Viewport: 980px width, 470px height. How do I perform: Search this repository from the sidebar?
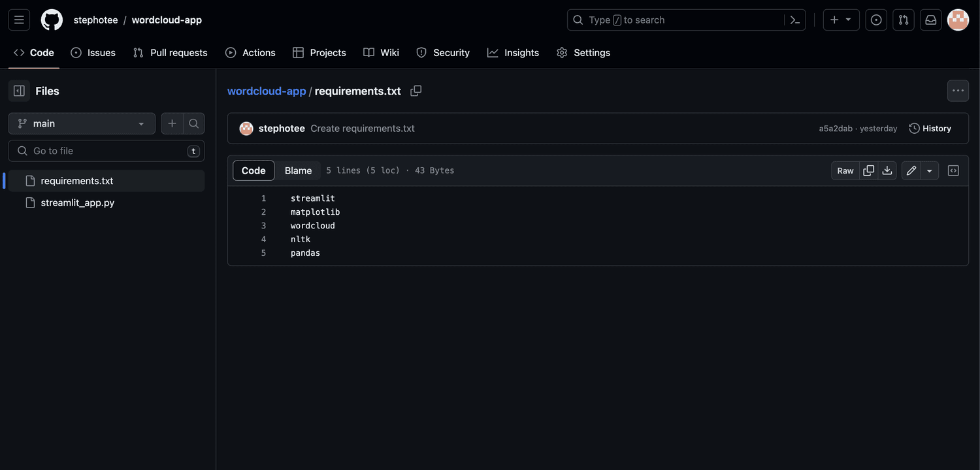[193, 123]
